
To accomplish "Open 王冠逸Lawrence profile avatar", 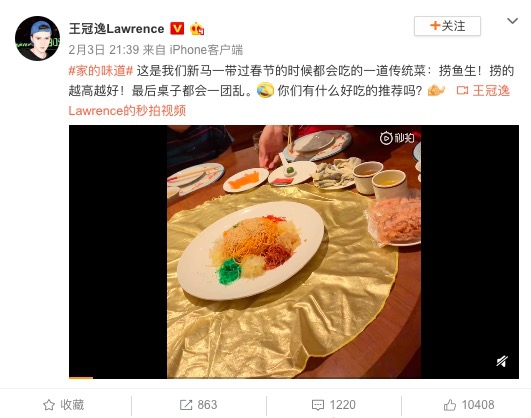I will pos(37,38).
